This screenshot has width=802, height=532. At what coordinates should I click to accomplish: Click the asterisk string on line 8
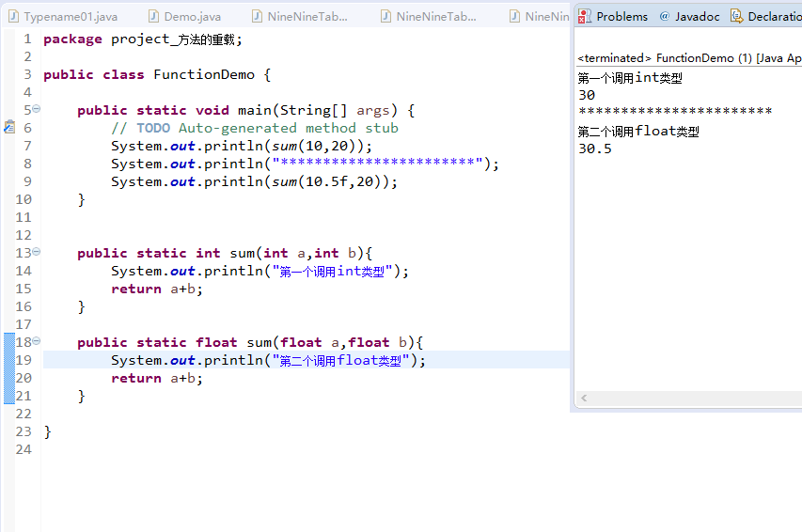pos(377,164)
